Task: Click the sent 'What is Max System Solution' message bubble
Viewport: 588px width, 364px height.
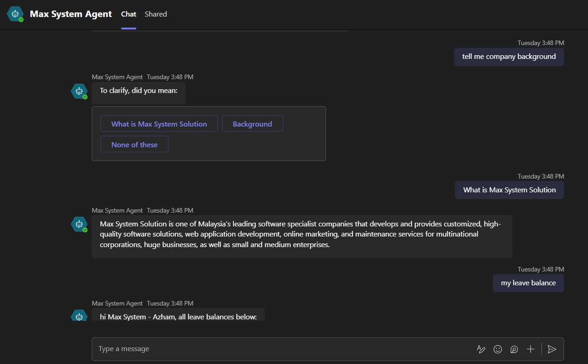Action: (x=509, y=190)
